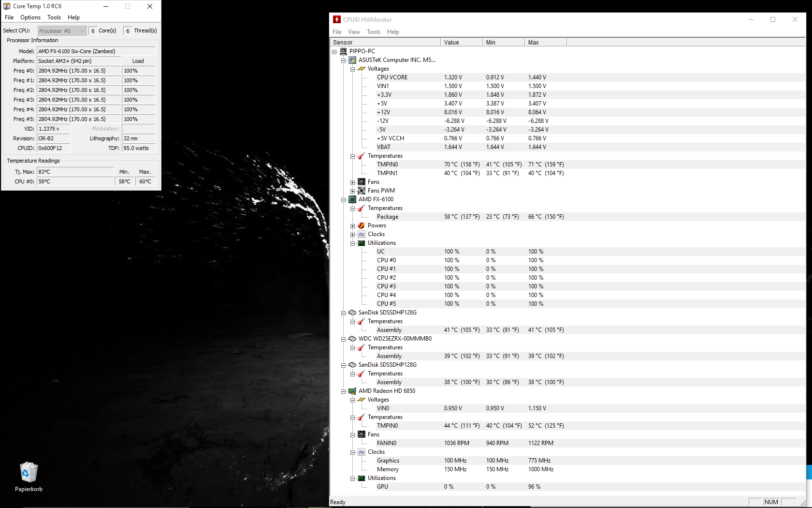Click the thermometer icon for ASUSTeK Temperatures
Viewport: 812px width, 508px height.
[x=362, y=156]
